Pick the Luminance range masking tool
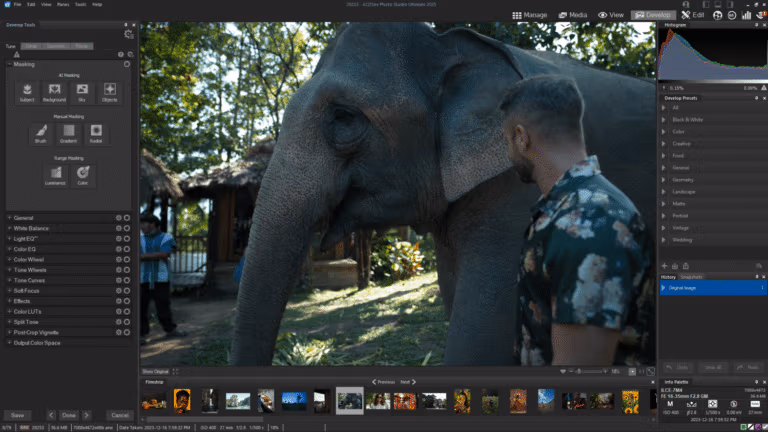This screenshot has height=432, width=768. tap(55, 175)
